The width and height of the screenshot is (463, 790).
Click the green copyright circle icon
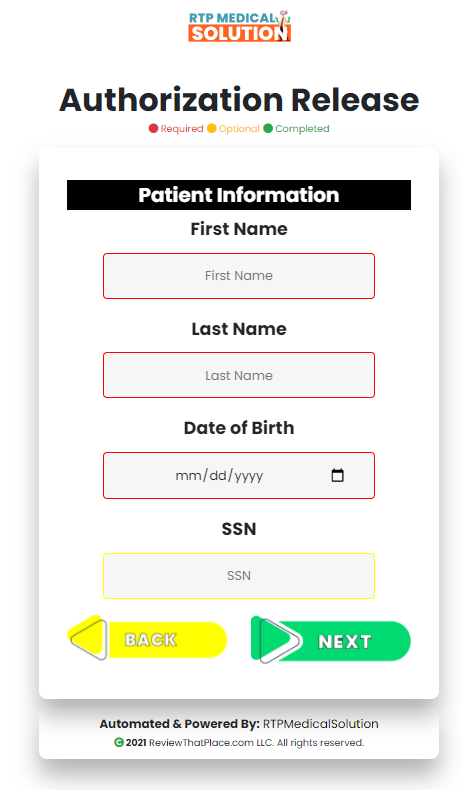[x=119, y=742]
